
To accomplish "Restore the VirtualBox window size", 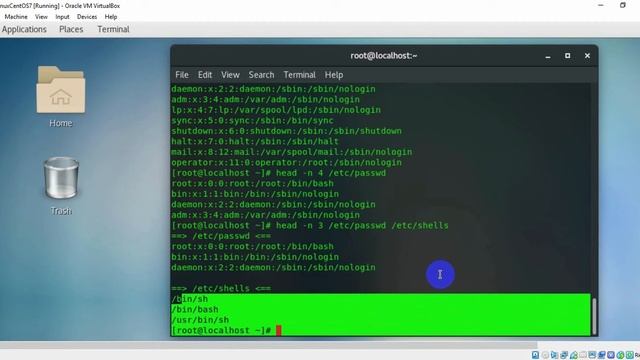I will point(622,5).
